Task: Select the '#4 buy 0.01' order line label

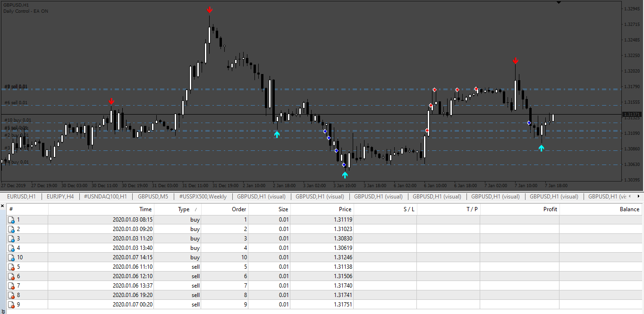Action: pyautogui.click(x=16, y=162)
